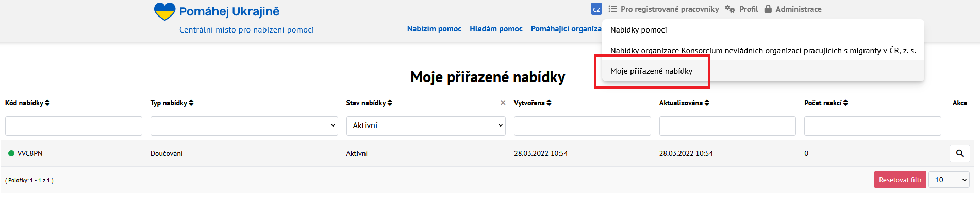Click Aktivní status cell in the row
Screen dimensions: 980x205
click(357, 153)
